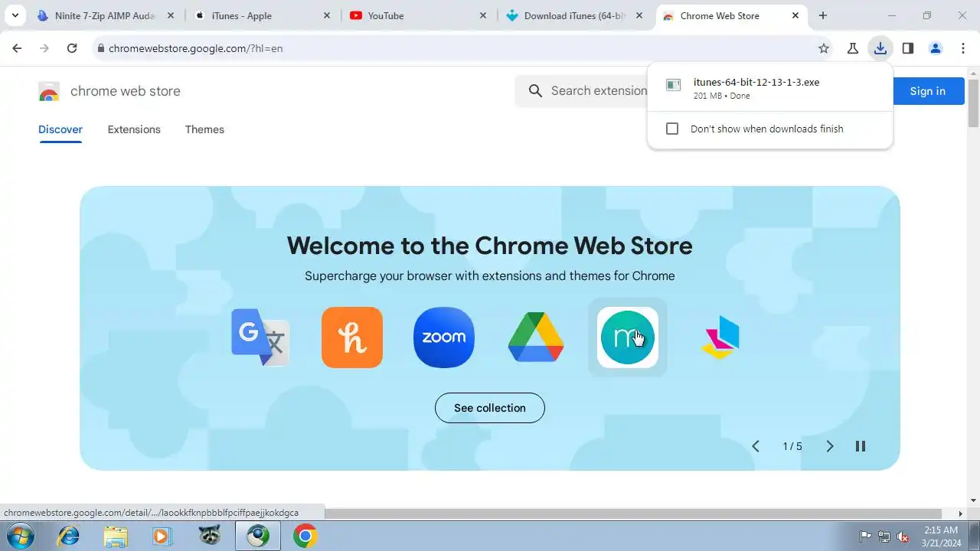Open the side panel icon
980x551 pixels.
coord(908,48)
